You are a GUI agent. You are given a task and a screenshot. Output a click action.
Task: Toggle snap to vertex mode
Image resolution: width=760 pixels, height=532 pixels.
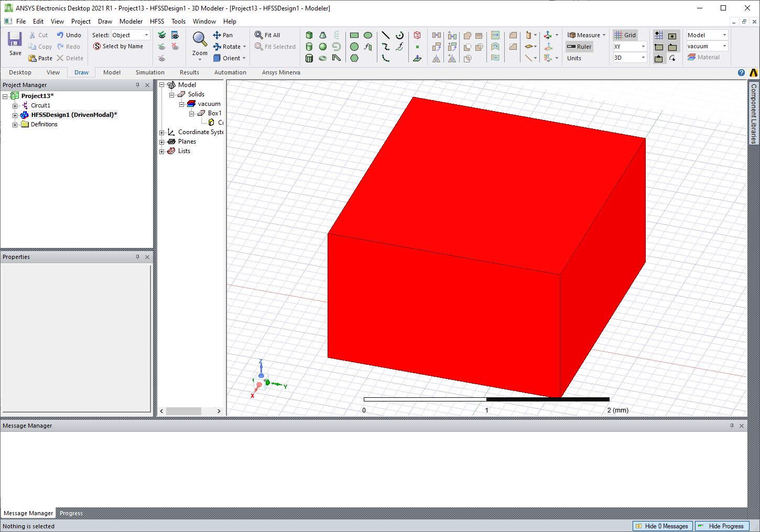[x=659, y=47]
